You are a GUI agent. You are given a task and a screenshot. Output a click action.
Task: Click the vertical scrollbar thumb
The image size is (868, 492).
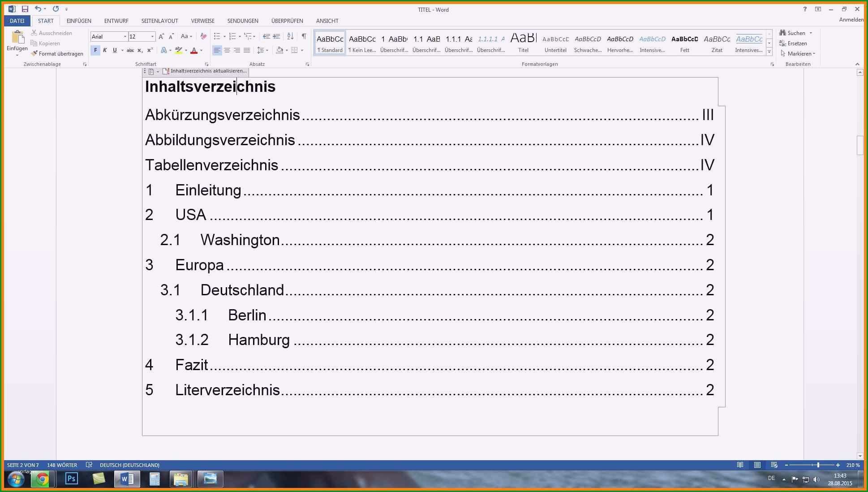(x=860, y=145)
